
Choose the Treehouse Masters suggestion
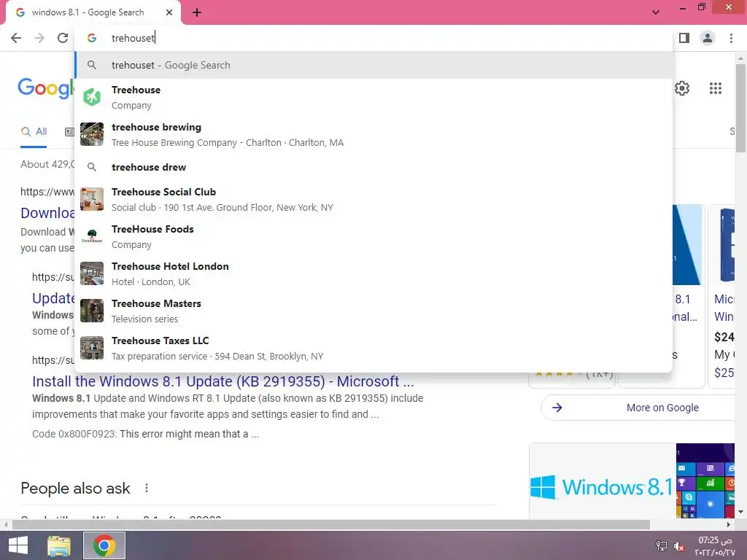pos(373,311)
